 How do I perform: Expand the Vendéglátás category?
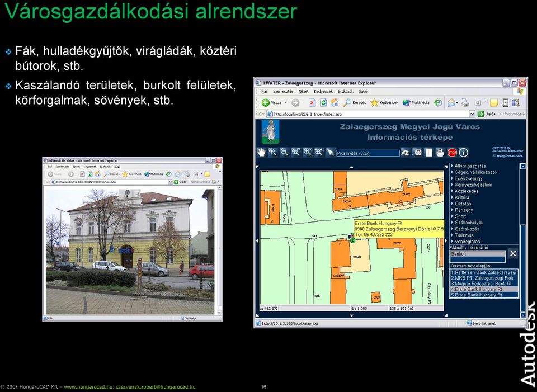click(465, 242)
